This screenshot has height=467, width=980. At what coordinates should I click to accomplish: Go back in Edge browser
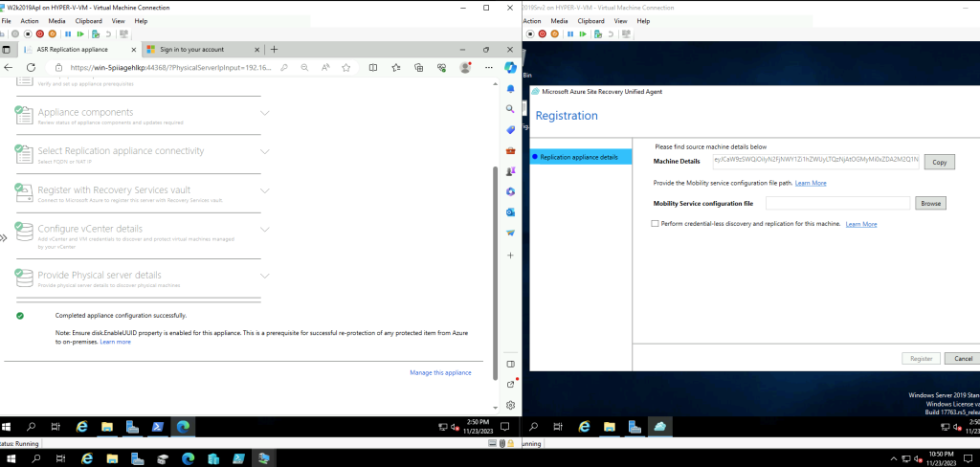(x=8, y=68)
